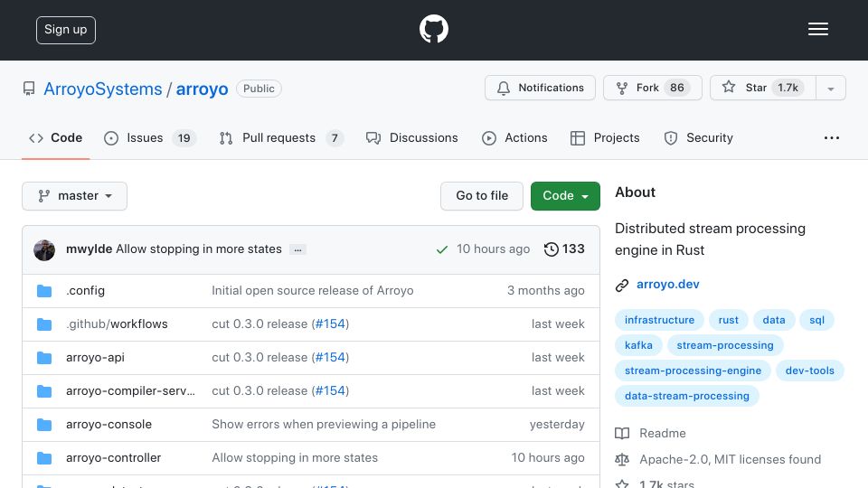Visit the arroyo.dev website link

pyautogui.click(x=667, y=285)
